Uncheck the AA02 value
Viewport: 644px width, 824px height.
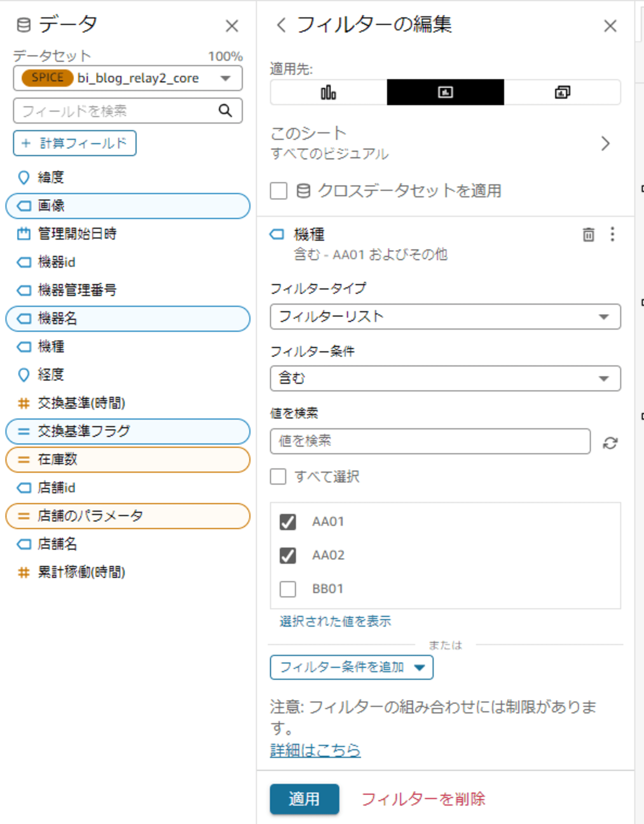click(288, 555)
